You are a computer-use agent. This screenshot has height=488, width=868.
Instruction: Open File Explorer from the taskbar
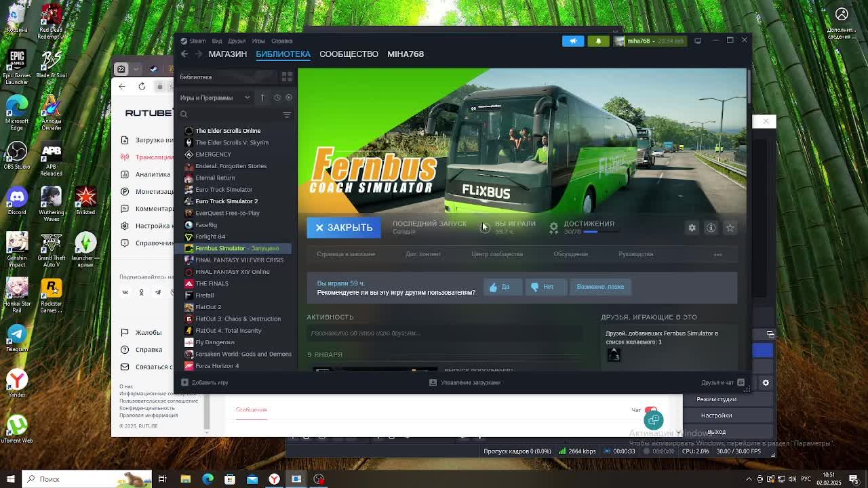coord(185,479)
